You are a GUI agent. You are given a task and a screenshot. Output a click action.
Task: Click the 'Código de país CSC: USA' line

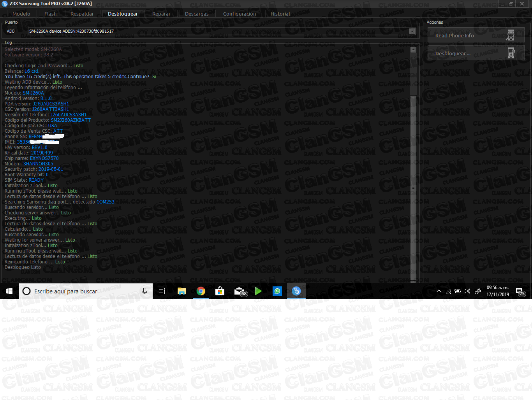coord(31,126)
